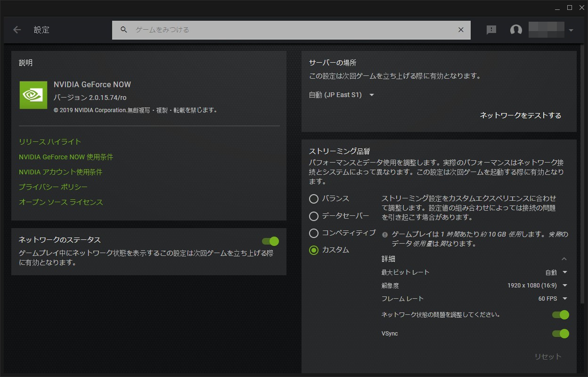588x377 pixels.
Task: Open the フレーム レート 60 FPS dropdown
Action: [x=553, y=299]
